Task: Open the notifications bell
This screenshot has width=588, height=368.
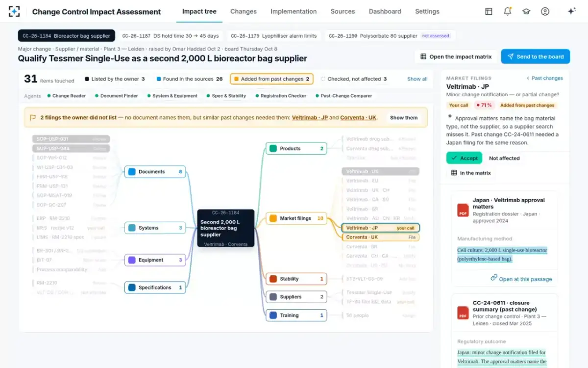Action: point(507,11)
